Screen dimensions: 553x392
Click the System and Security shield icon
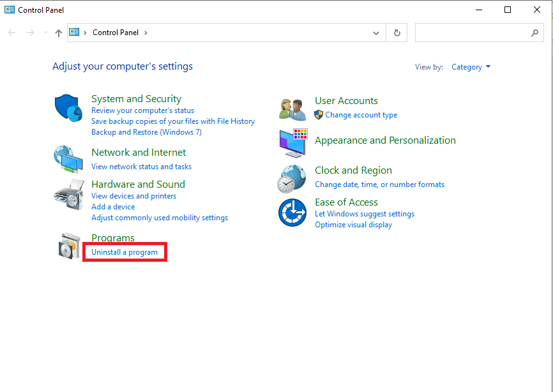(x=68, y=109)
